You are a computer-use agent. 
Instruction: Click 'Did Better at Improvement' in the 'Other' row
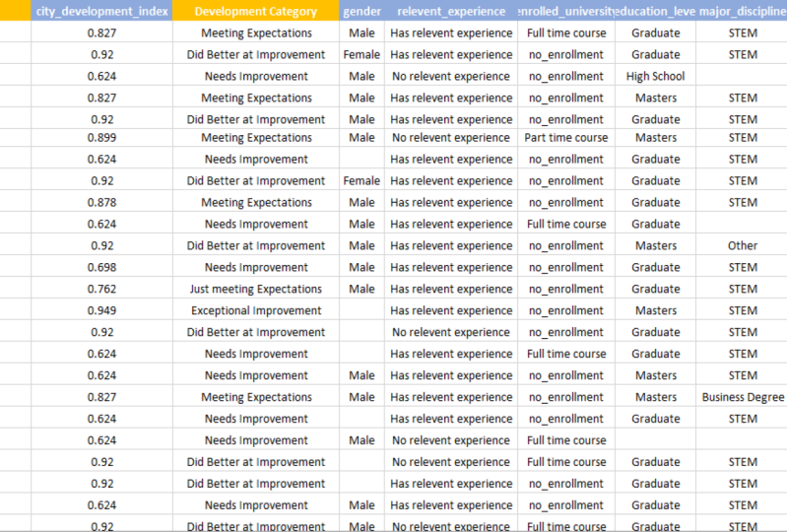256,245
